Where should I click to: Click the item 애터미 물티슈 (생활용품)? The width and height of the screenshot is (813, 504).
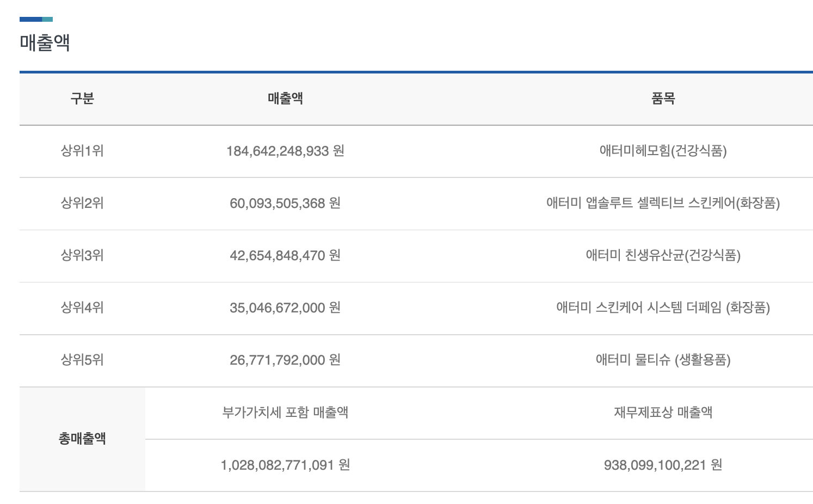coord(663,360)
